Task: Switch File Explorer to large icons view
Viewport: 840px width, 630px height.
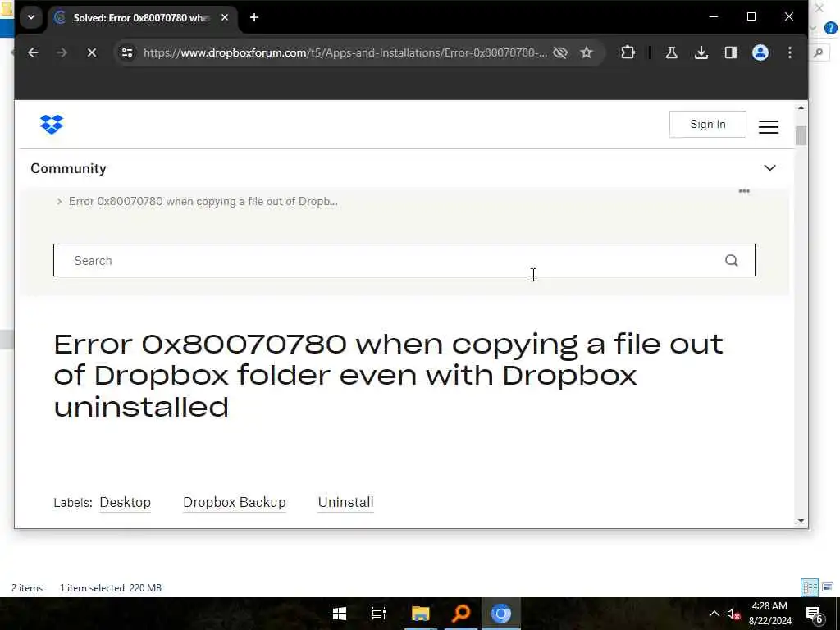Action: click(x=828, y=587)
